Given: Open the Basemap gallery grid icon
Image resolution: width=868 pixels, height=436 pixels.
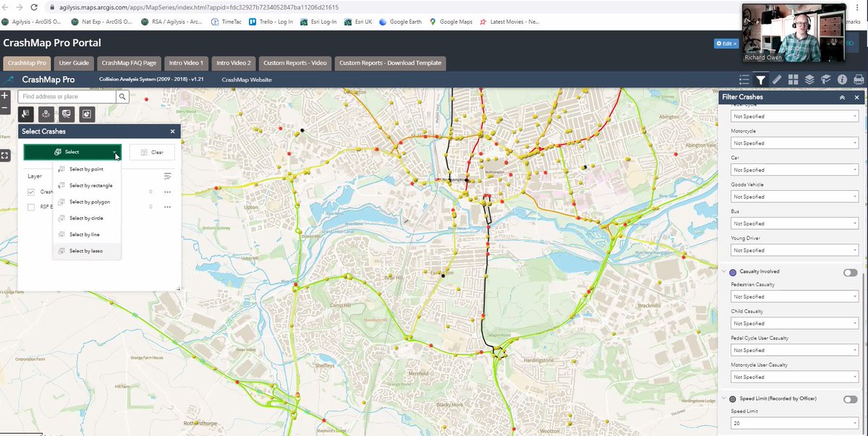Looking at the screenshot, I should click(793, 80).
